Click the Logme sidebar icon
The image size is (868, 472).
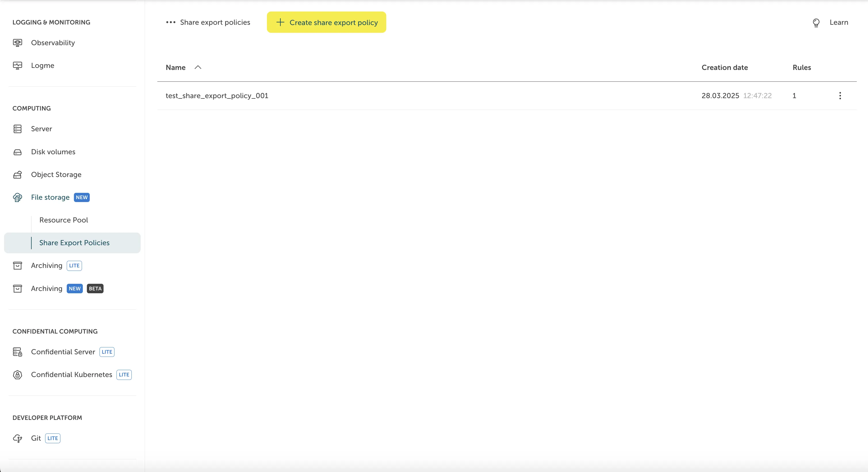pyautogui.click(x=18, y=65)
